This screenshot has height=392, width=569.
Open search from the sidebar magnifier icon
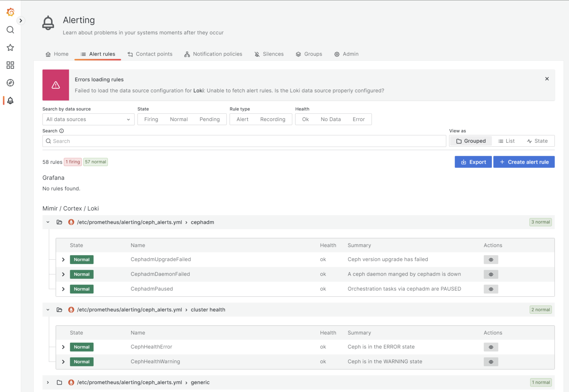pos(10,30)
